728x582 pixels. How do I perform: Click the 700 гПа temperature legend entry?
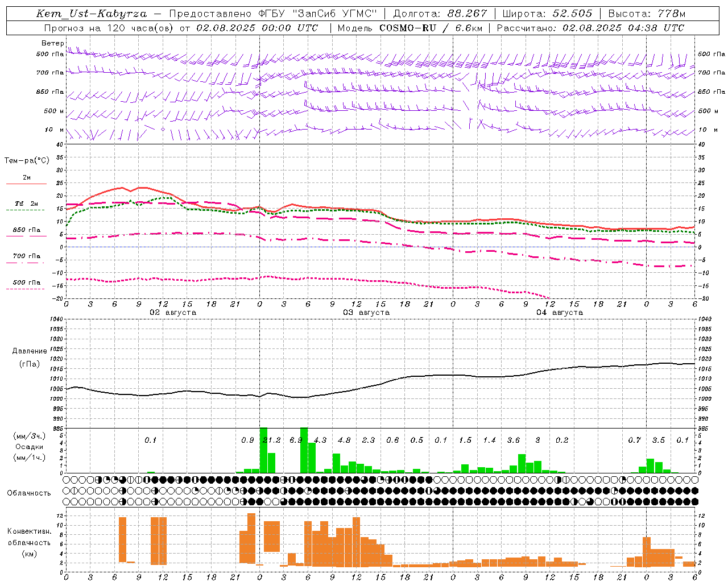point(26,256)
